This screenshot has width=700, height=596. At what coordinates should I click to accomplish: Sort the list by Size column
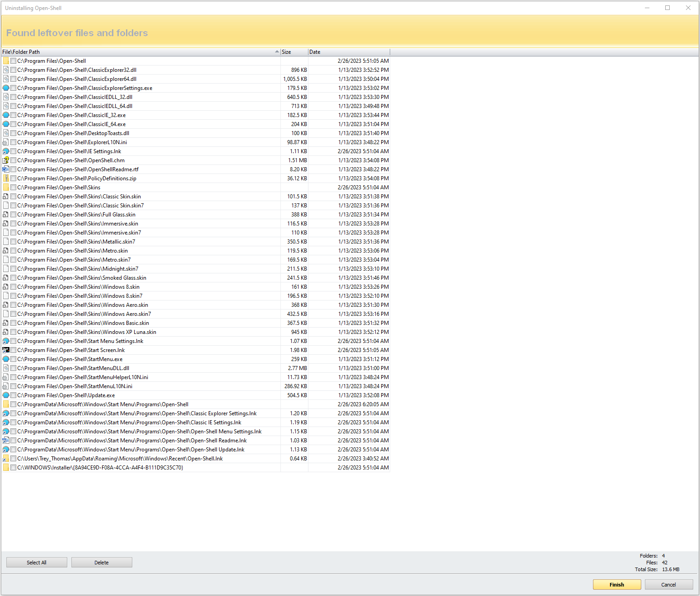click(294, 52)
